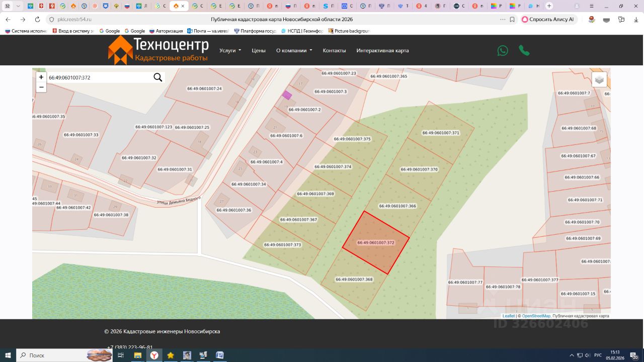The height and width of the screenshot is (362, 644).
Task: Click the Спросить Алису AI button
Action: [548, 19]
